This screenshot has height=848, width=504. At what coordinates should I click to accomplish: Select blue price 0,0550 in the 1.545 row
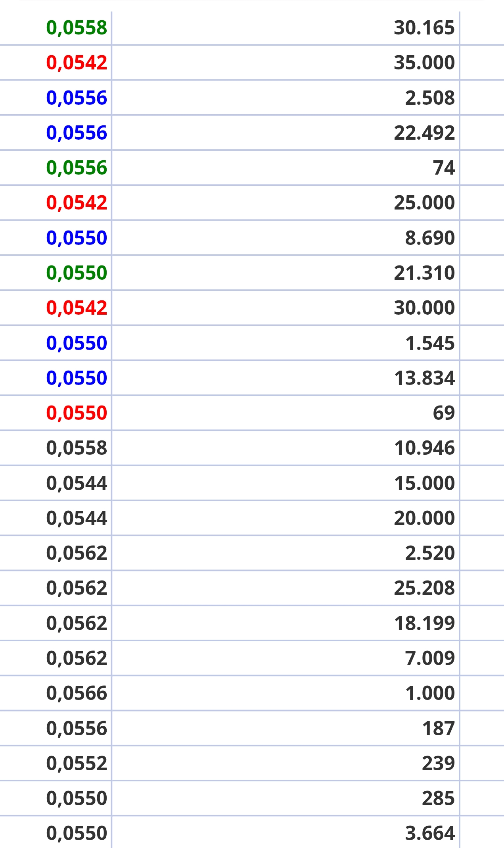[77, 343]
